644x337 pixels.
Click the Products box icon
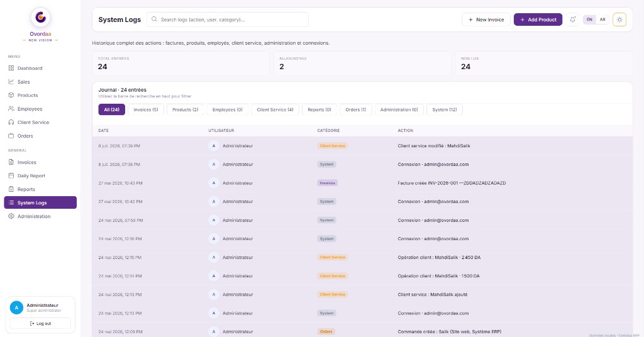tap(11, 95)
